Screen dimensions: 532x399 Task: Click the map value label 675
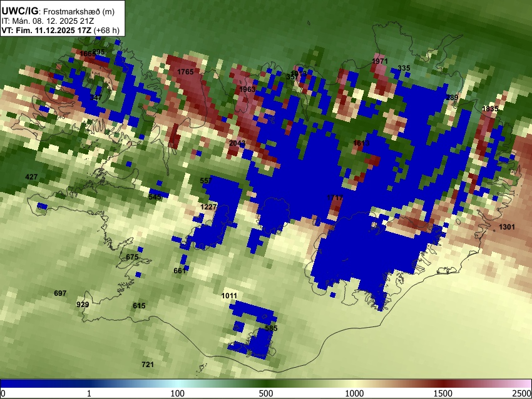pyautogui.click(x=132, y=257)
